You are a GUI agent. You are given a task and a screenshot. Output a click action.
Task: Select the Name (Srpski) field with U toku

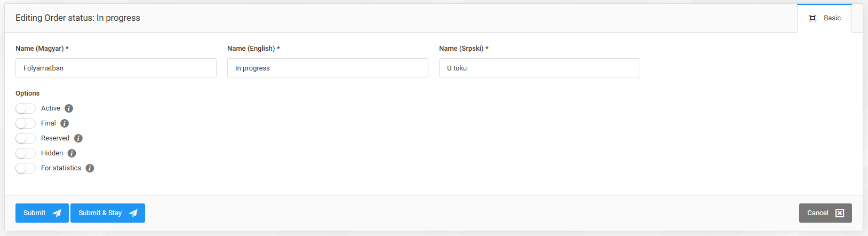click(539, 68)
